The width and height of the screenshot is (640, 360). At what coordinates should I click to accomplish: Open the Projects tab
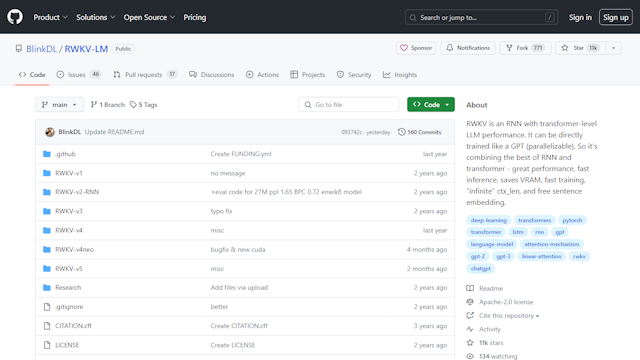308,75
